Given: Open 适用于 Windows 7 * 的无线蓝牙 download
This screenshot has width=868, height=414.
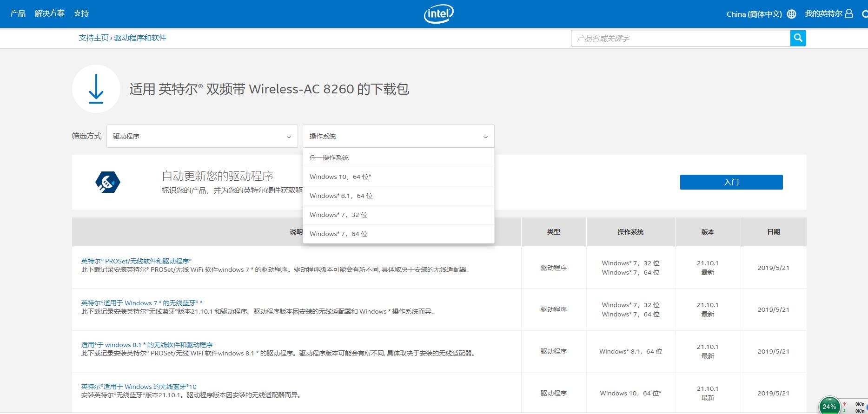Looking at the screenshot, I should pos(142,303).
